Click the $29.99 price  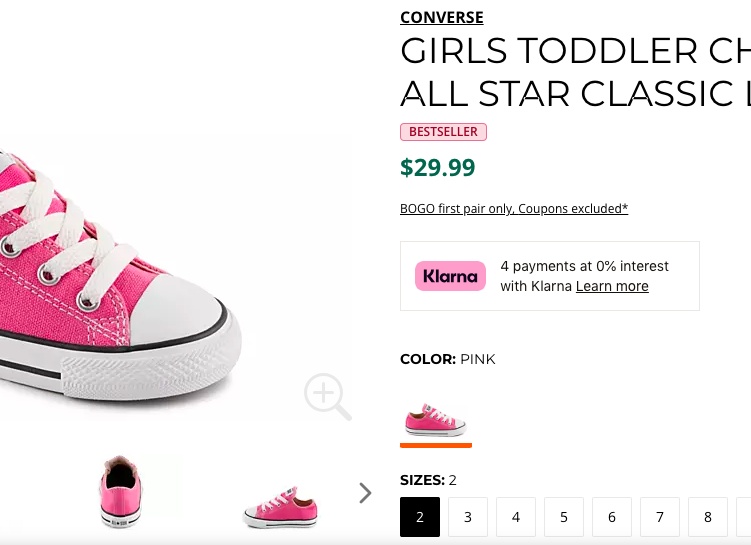pos(438,167)
